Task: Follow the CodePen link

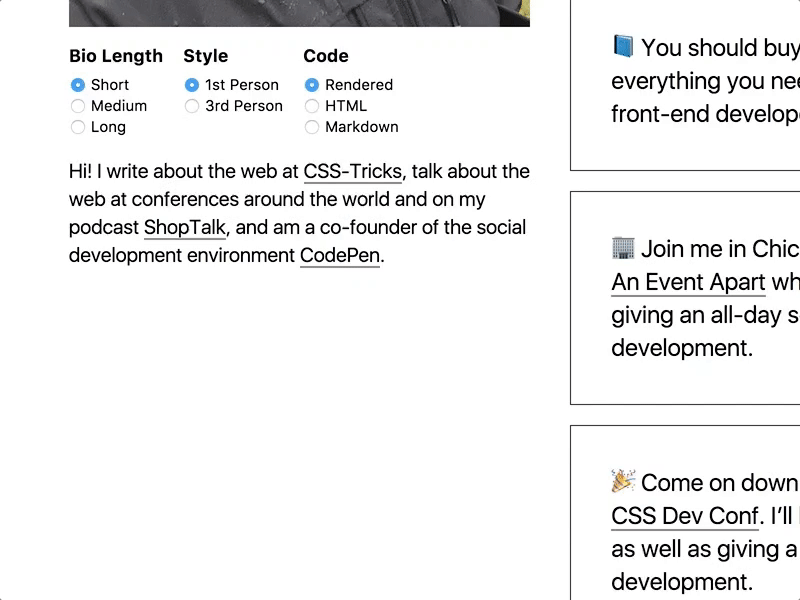Action: pos(339,256)
